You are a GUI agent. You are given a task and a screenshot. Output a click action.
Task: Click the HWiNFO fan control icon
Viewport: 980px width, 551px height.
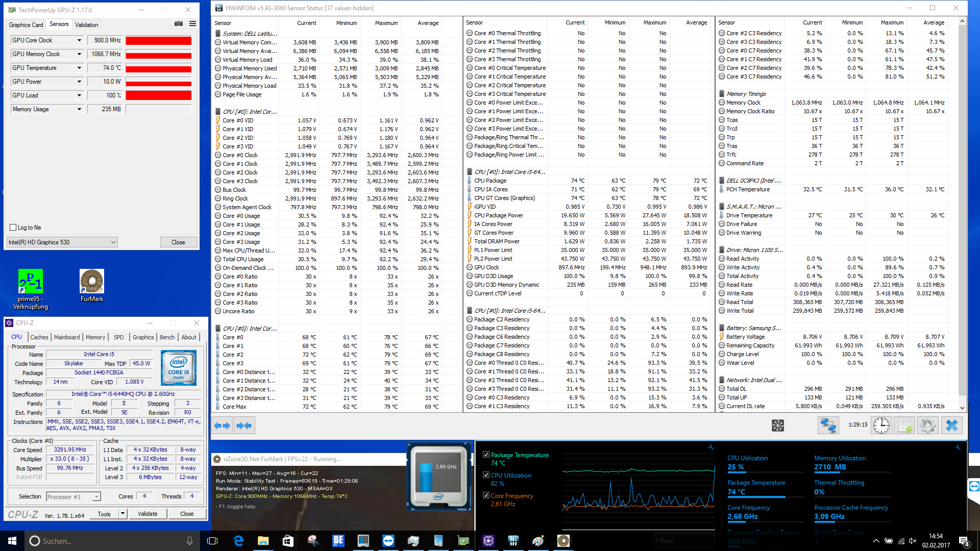[777, 425]
